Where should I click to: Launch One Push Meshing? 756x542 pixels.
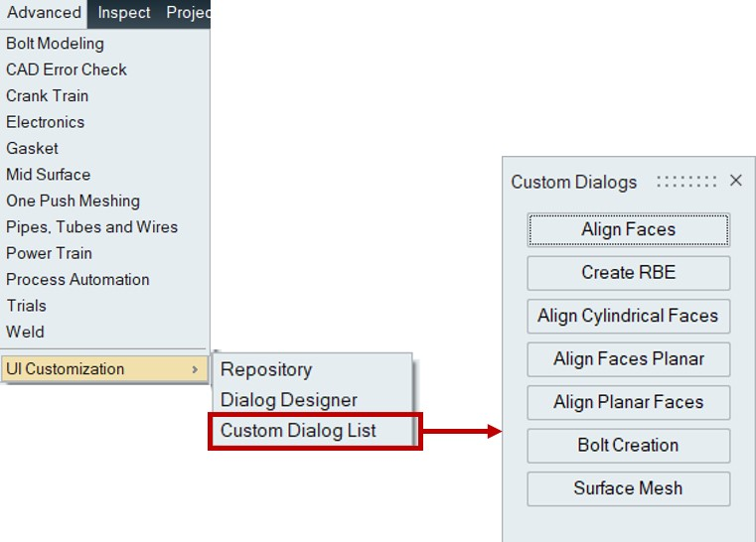click(73, 201)
